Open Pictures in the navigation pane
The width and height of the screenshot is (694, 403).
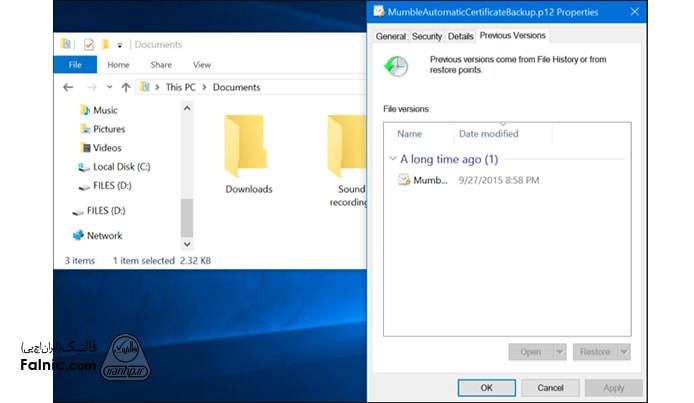tap(108, 129)
